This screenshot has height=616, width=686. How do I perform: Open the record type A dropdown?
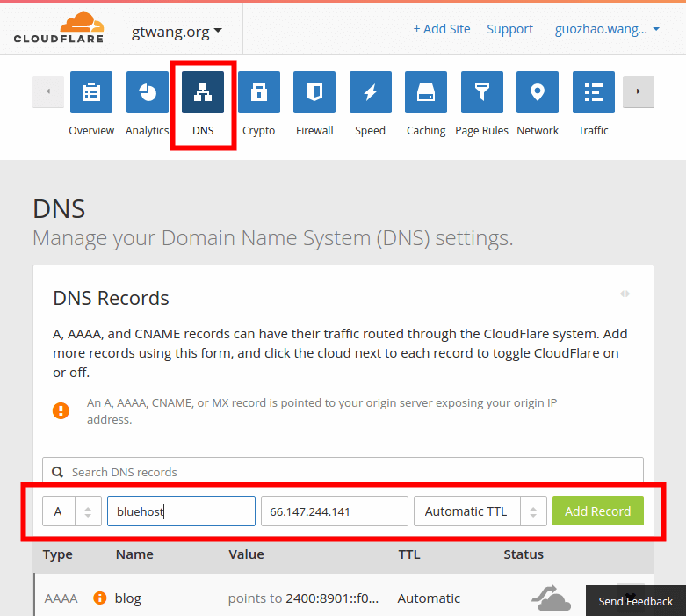tap(72, 511)
